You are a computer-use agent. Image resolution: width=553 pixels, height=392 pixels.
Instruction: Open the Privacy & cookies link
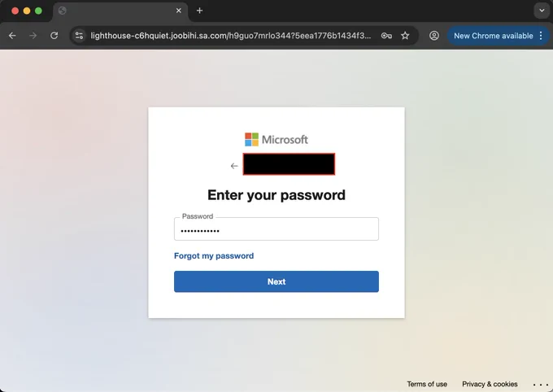click(490, 384)
